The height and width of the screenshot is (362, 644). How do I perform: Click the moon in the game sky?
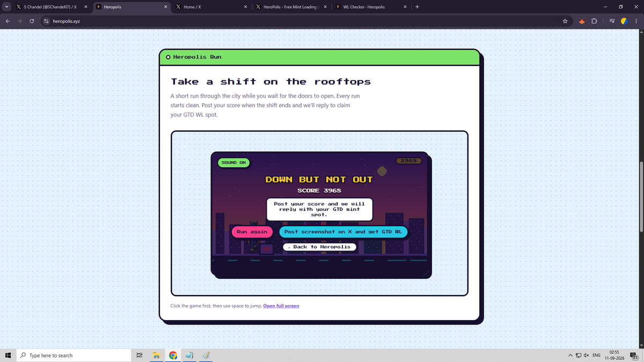pyautogui.click(x=382, y=172)
